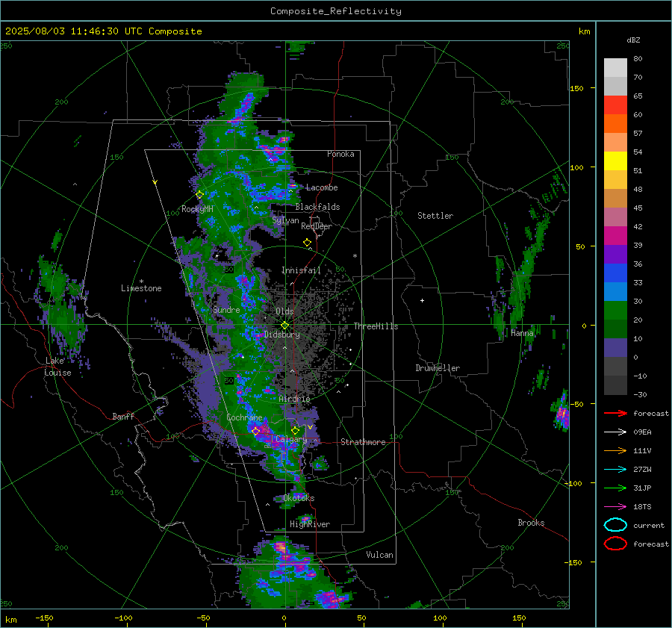
Task: Click the RedDeer city label
Action: point(317,226)
